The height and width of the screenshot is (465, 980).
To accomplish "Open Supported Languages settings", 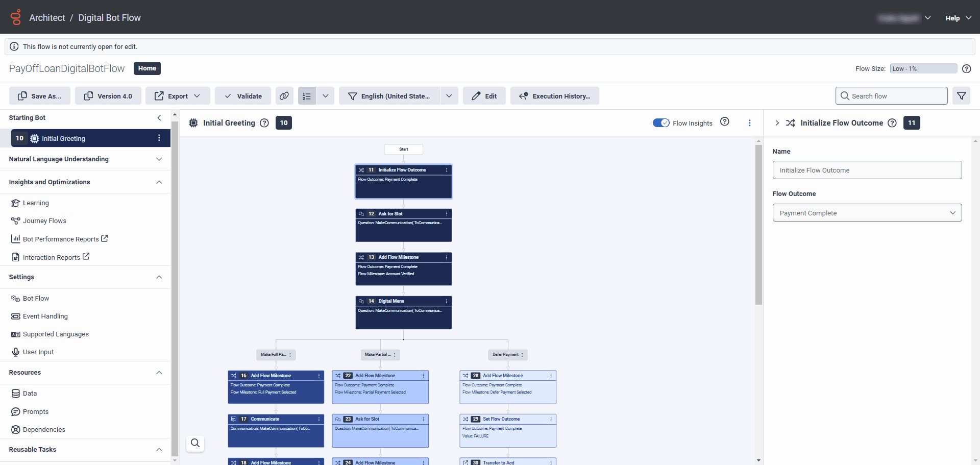I will coord(55,334).
